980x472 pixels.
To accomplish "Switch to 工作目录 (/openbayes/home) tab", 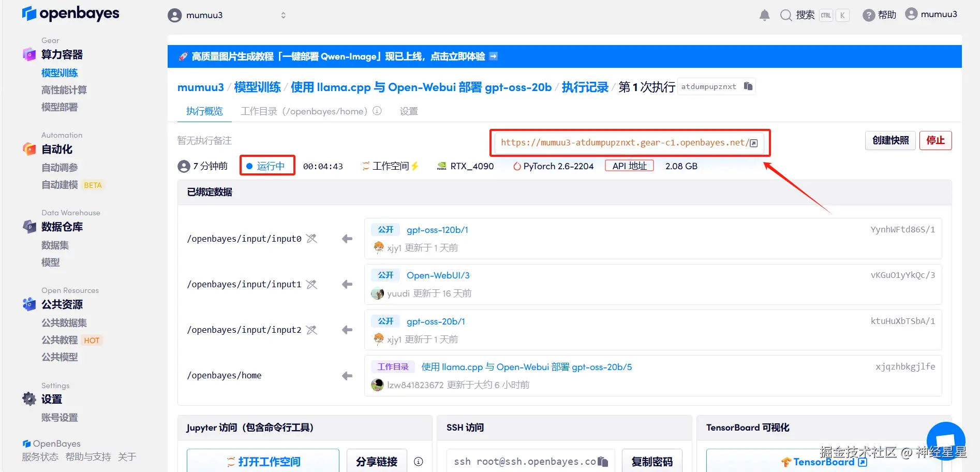I will [304, 111].
